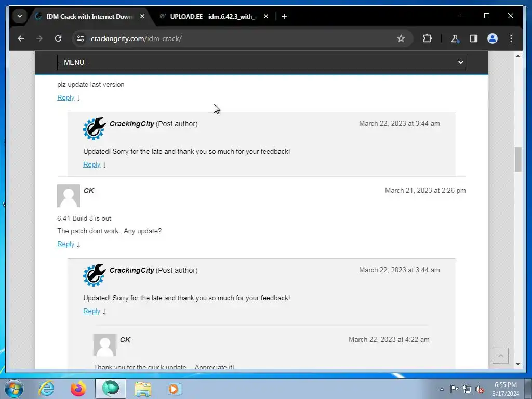Toggle the browser side panel icon
The width and height of the screenshot is (532, 399).
pos(474,38)
